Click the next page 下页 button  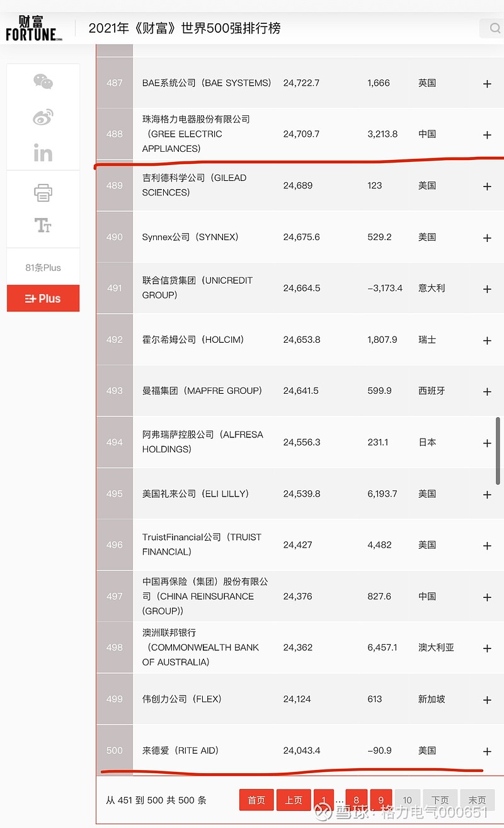[x=440, y=800]
